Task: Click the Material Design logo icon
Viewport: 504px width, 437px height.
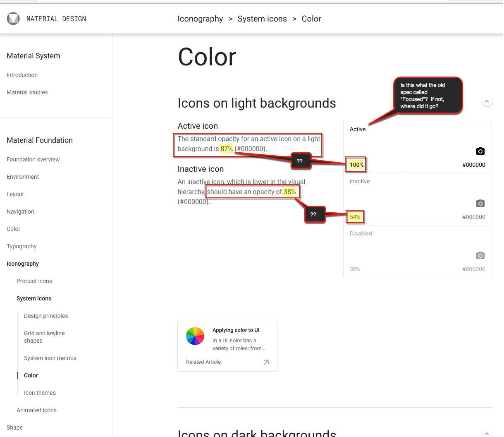Action: pos(13,18)
